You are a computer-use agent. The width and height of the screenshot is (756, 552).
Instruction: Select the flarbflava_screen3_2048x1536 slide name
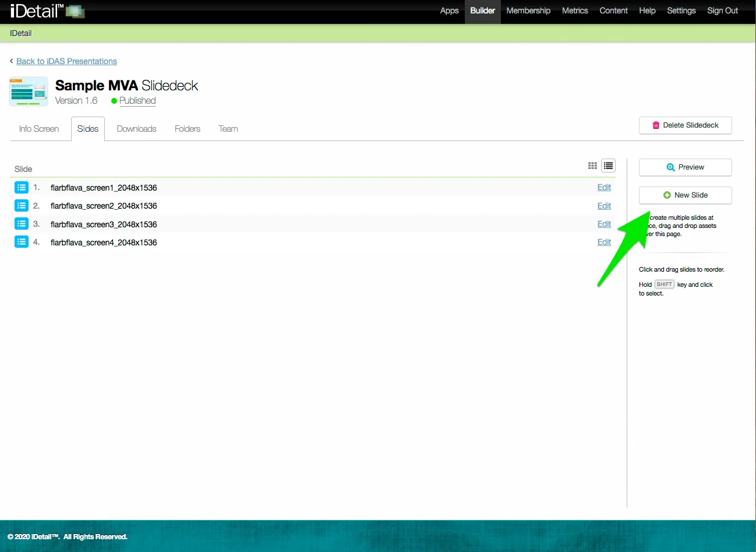tap(104, 224)
